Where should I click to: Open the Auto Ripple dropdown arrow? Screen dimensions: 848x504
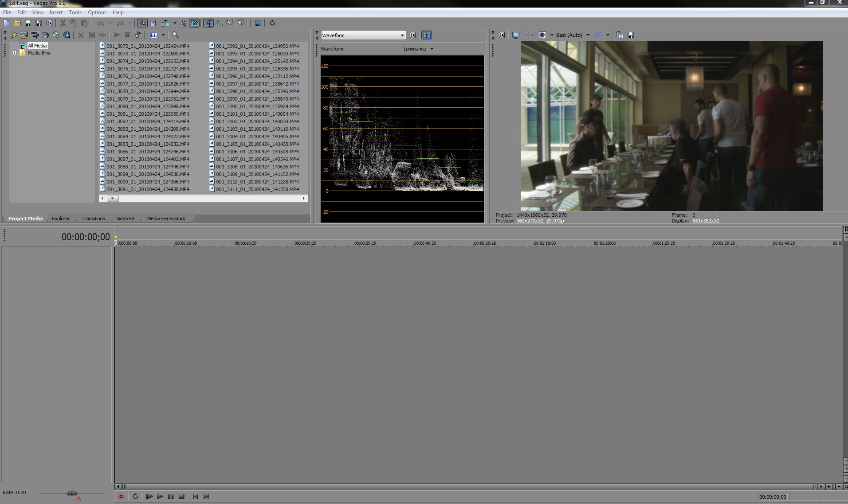(x=174, y=23)
